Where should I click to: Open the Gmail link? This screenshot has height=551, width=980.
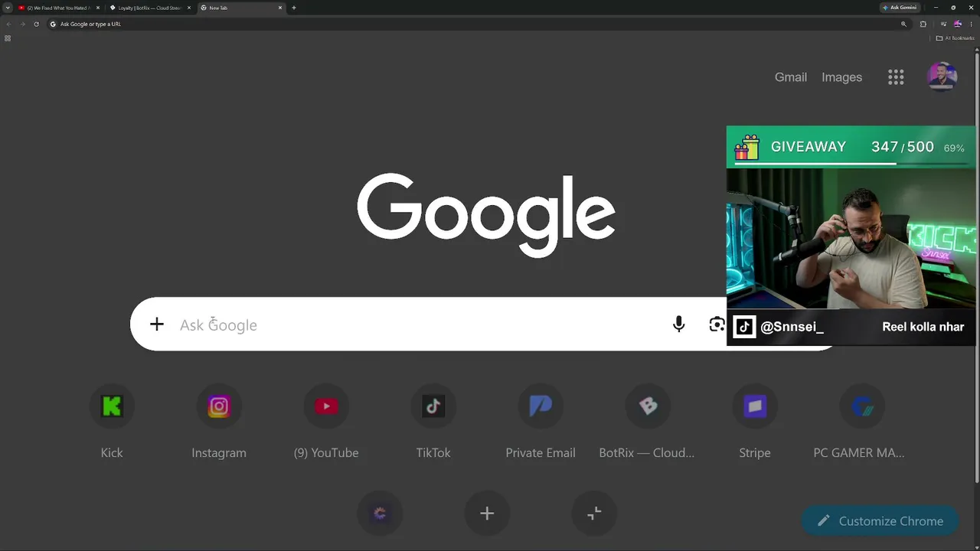coord(791,77)
